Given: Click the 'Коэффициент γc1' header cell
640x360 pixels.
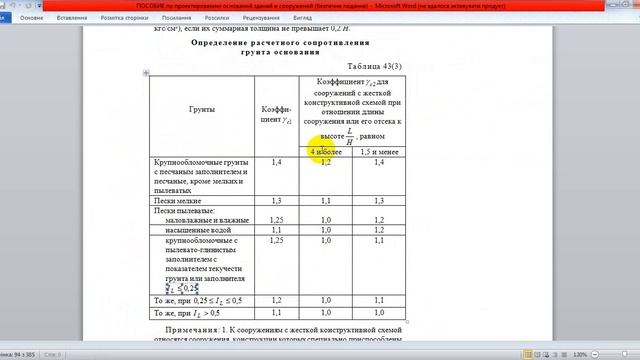Looking at the screenshot, I should [276, 115].
